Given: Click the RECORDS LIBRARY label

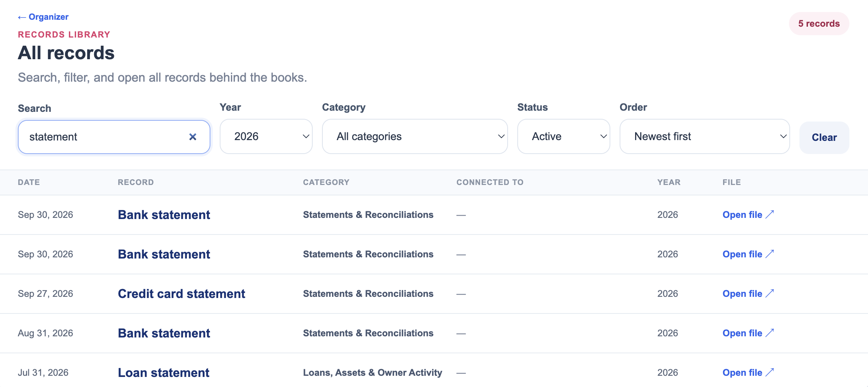Looking at the screenshot, I should 64,34.
